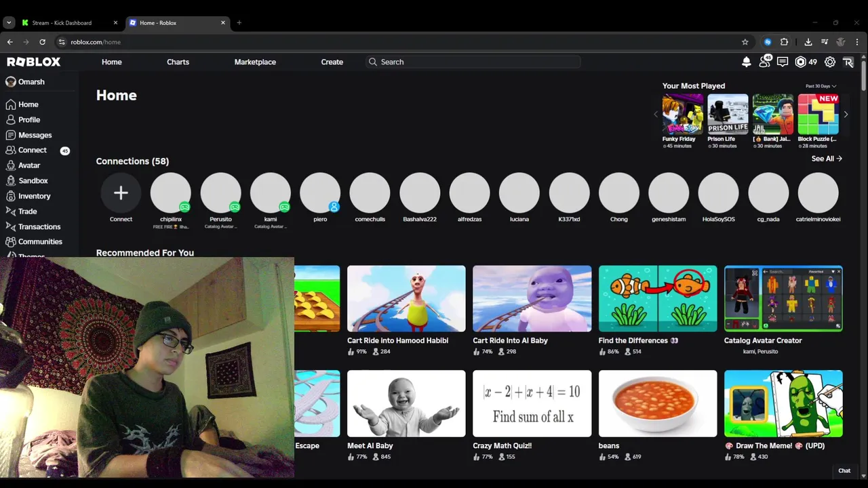Open the media control icon in browser toolbar

tap(825, 42)
